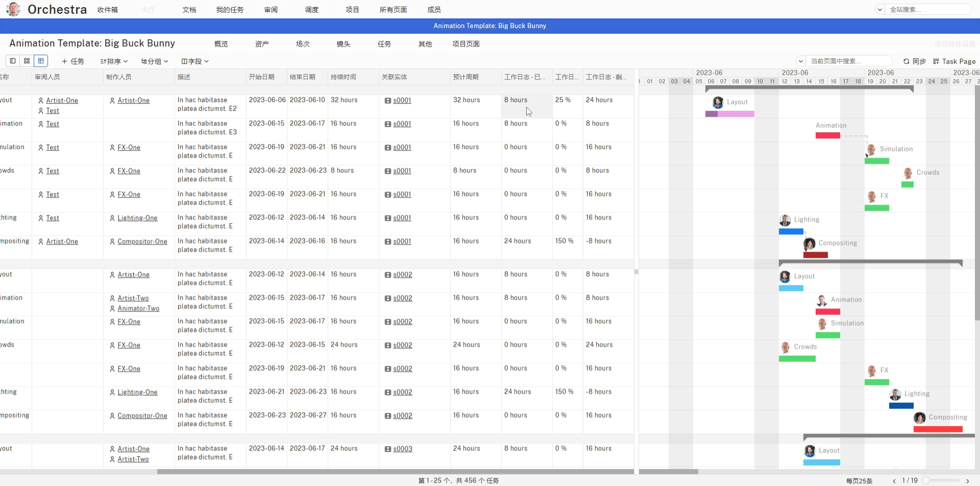This screenshot has height=486, width=980.
Task: Switch to the table view icon
Action: 41,61
